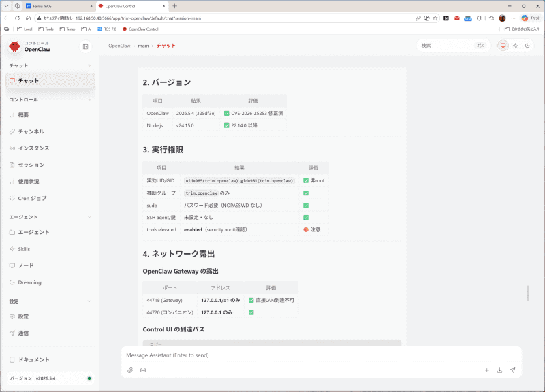Click OpenClaw breadcrumb link
The width and height of the screenshot is (545, 392).
[x=119, y=46]
